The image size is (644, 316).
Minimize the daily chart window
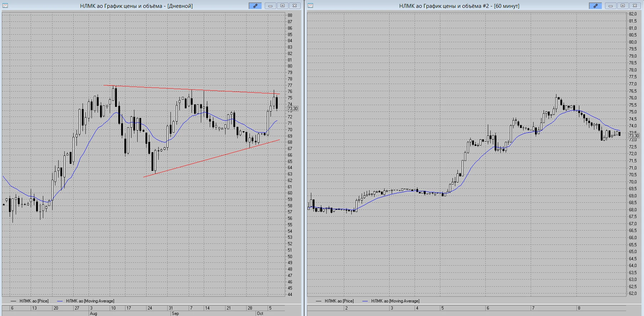coord(271,6)
